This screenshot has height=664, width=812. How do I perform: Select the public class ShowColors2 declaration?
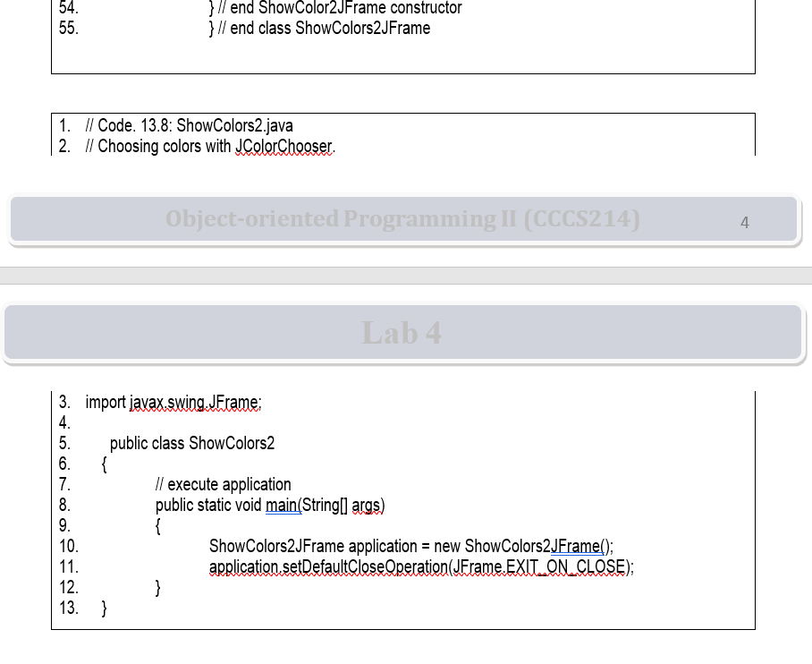191,443
